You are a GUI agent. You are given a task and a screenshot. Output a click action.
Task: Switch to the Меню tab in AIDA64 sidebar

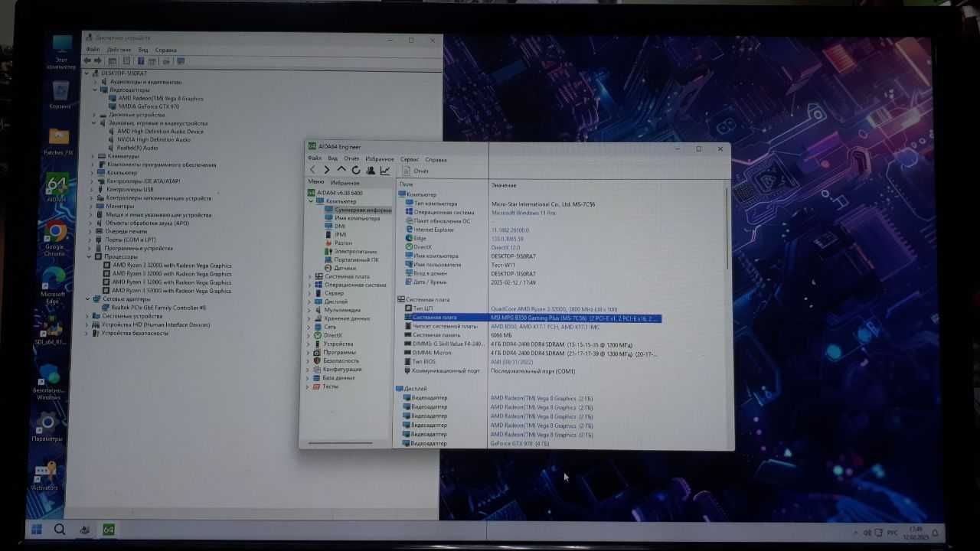coord(315,182)
